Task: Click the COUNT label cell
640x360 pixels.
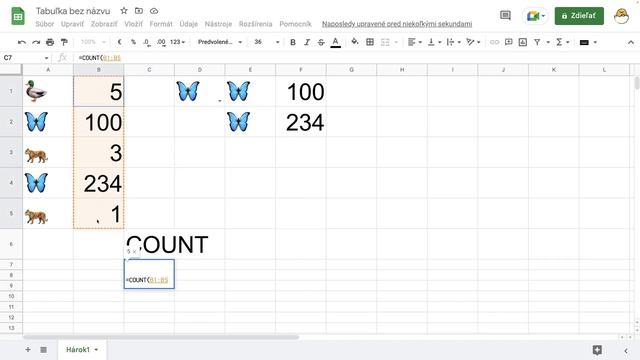Action: (x=149, y=244)
